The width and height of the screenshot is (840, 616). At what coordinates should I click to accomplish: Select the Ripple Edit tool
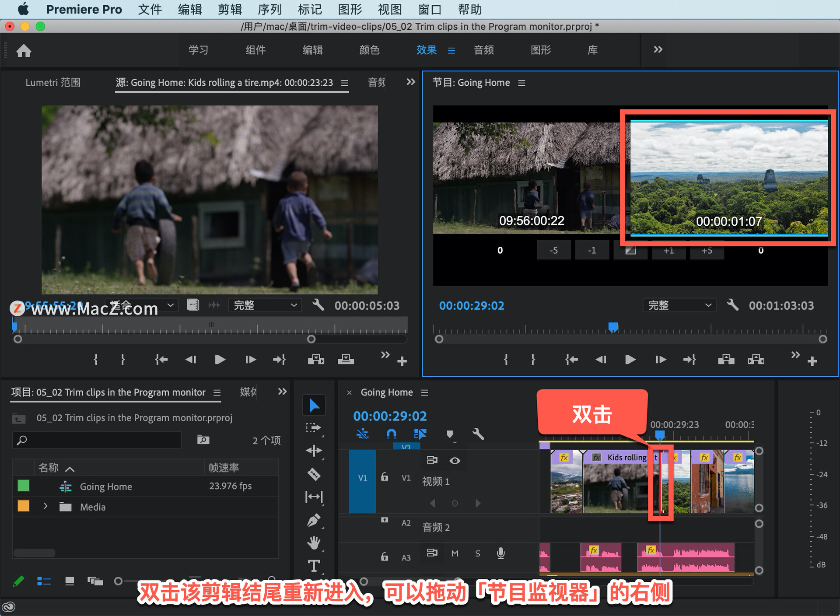314,451
